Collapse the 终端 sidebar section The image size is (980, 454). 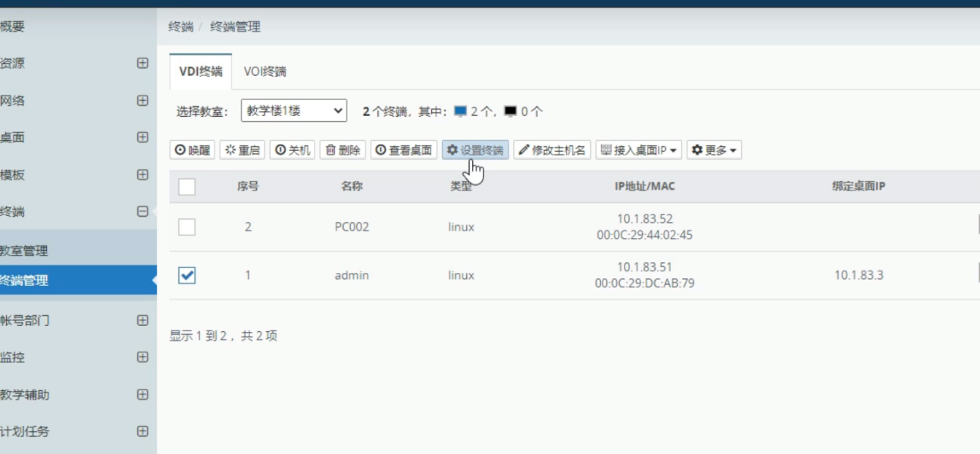(x=142, y=212)
